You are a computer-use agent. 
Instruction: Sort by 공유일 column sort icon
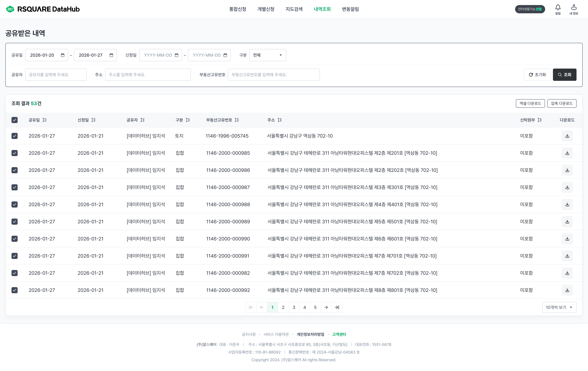click(x=44, y=120)
